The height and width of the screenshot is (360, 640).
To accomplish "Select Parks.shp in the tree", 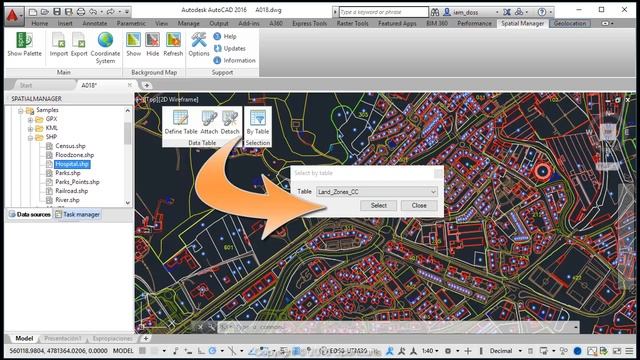I will [x=68, y=173].
